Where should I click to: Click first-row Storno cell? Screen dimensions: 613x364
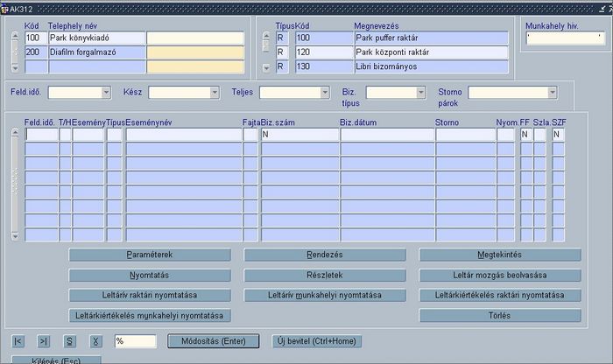click(466, 135)
